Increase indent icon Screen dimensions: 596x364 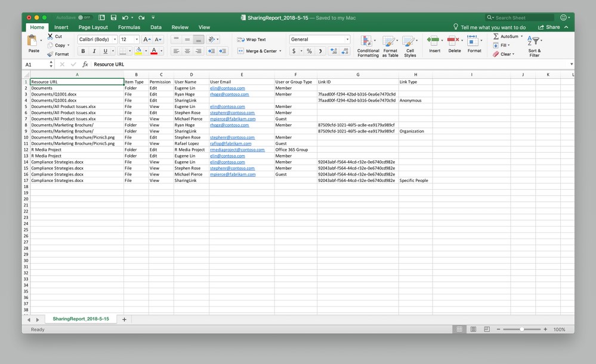tap(223, 51)
